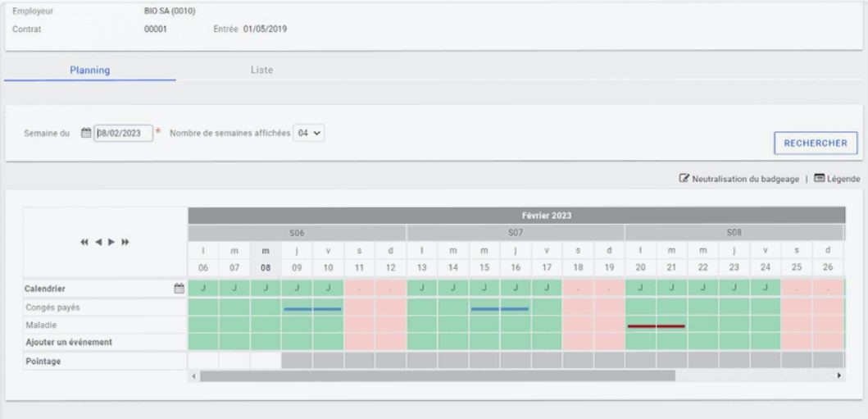Click the RECHERCHER button
The image size is (868, 419).
tap(816, 143)
